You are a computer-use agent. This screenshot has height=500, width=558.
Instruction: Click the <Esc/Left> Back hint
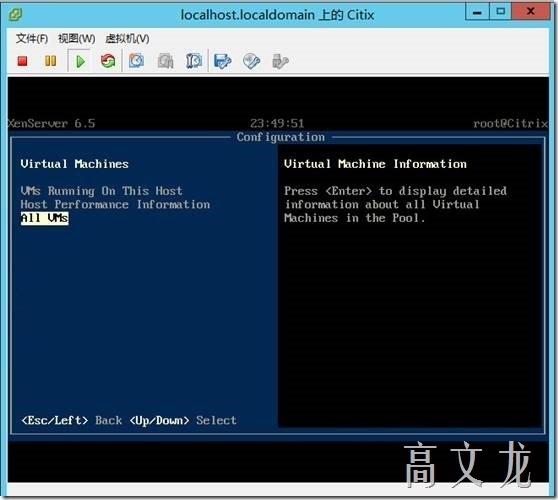[72, 421]
